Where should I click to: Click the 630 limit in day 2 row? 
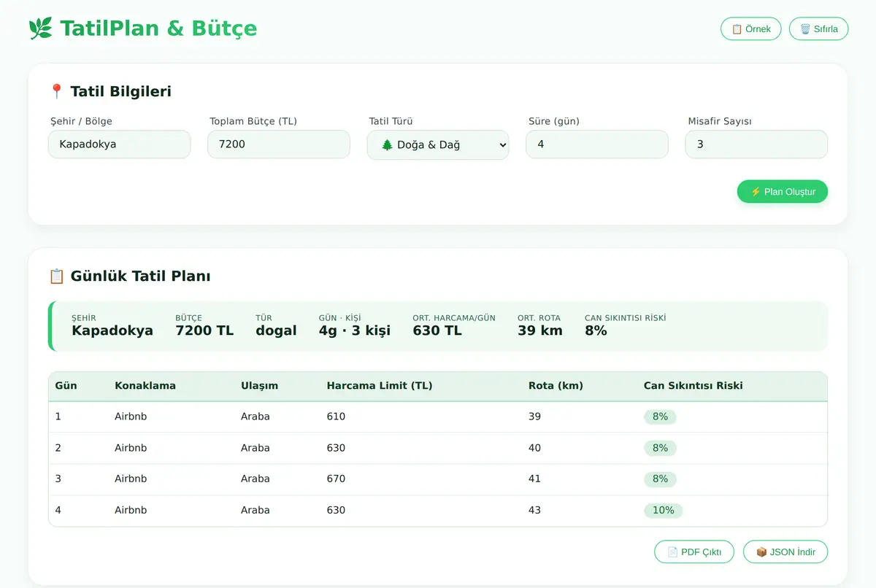[x=336, y=448]
